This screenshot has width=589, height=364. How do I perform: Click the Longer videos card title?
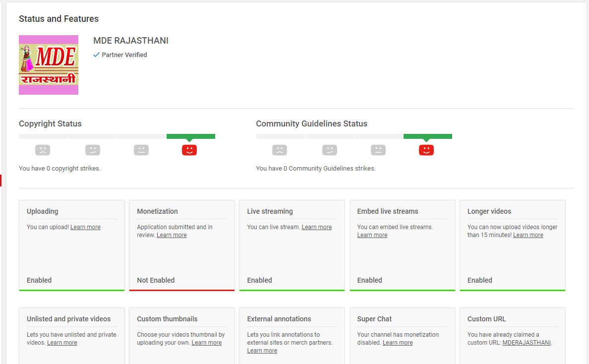tap(489, 211)
